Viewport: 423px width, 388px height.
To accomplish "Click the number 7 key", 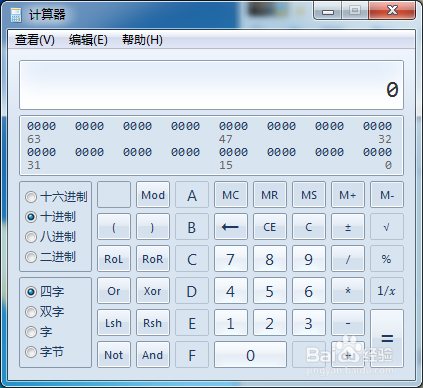I will pyautogui.click(x=231, y=259).
